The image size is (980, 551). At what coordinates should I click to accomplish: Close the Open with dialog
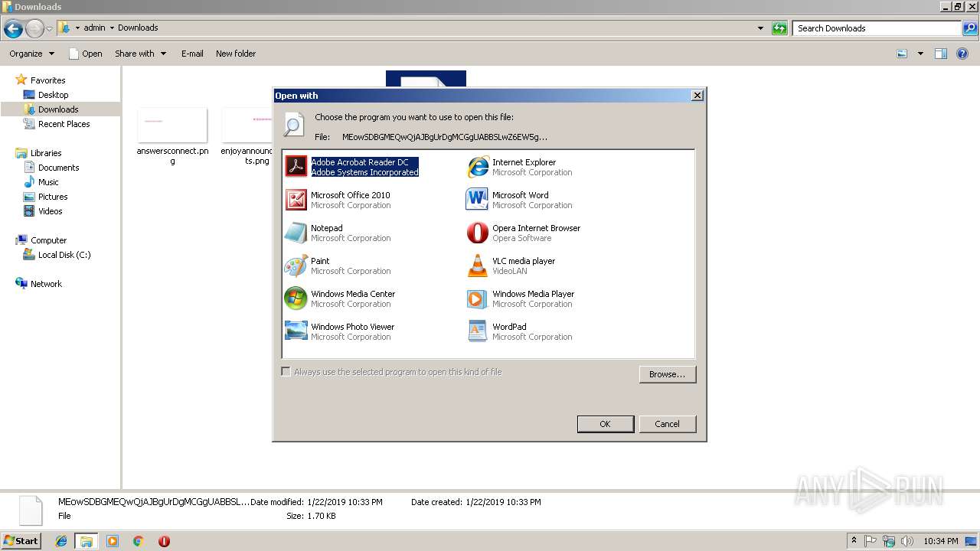(697, 96)
